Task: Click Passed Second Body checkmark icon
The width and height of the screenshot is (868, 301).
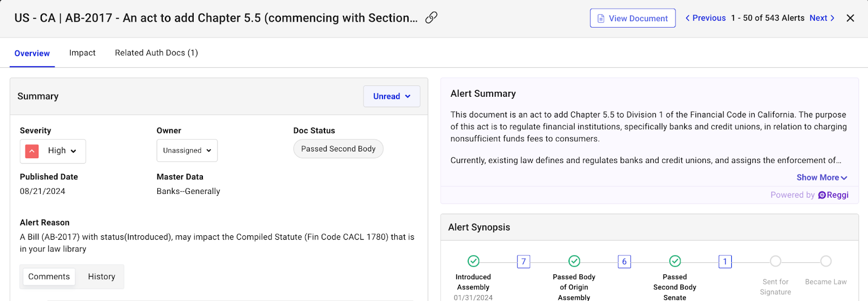Action: tap(675, 261)
